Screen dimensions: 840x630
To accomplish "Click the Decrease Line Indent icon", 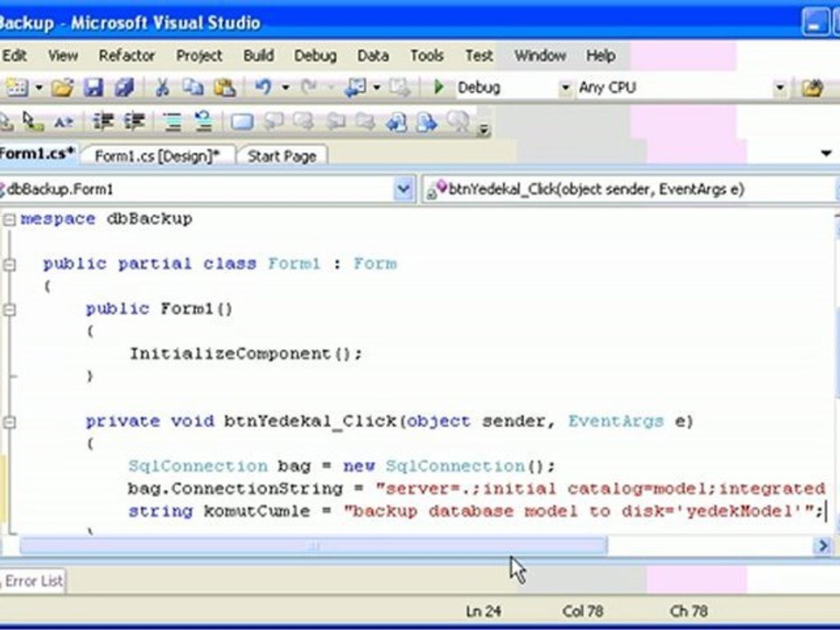I will (103, 122).
